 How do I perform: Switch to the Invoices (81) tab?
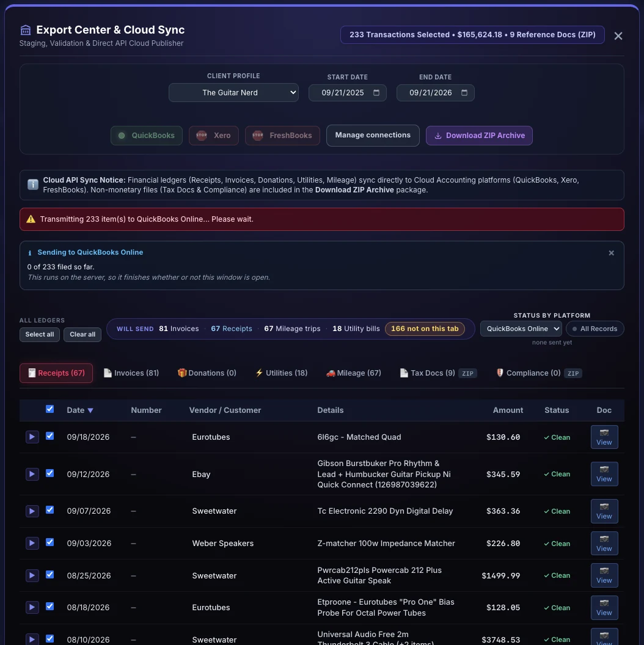pos(131,373)
